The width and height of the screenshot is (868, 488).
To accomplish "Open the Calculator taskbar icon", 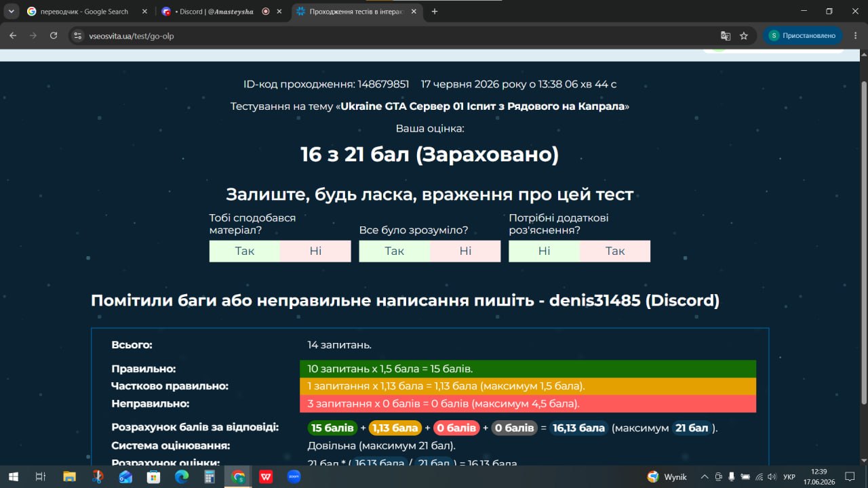I will [x=210, y=476].
